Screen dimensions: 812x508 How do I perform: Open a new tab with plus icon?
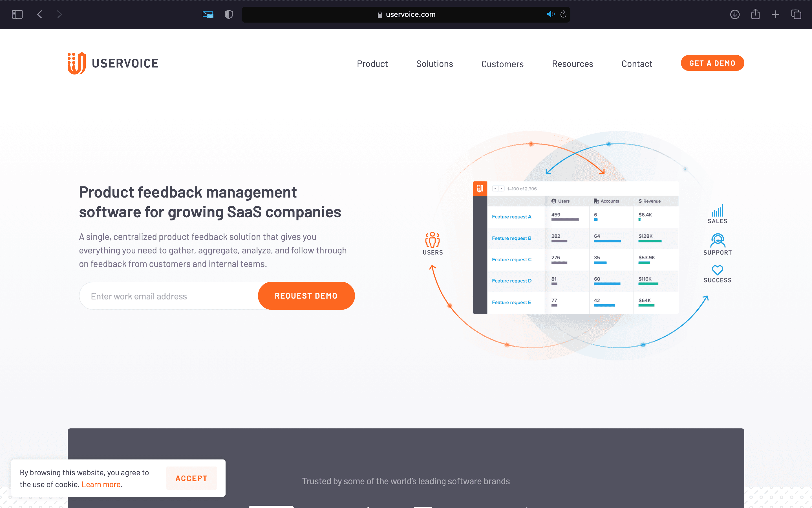click(x=775, y=14)
